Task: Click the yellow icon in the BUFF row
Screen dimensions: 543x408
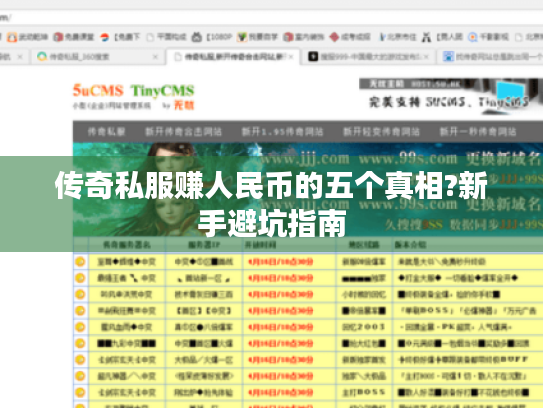Action: click(x=80, y=360)
